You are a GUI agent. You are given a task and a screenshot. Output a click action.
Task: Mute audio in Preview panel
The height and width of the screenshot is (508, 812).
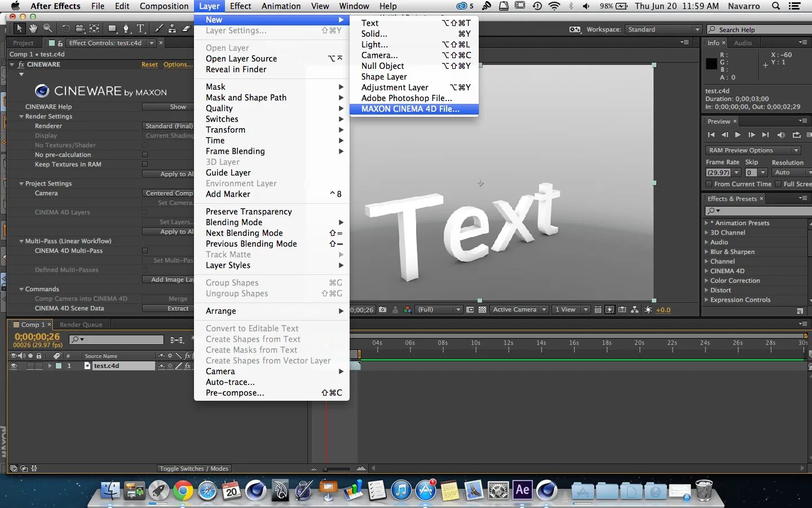tap(781, 135)
